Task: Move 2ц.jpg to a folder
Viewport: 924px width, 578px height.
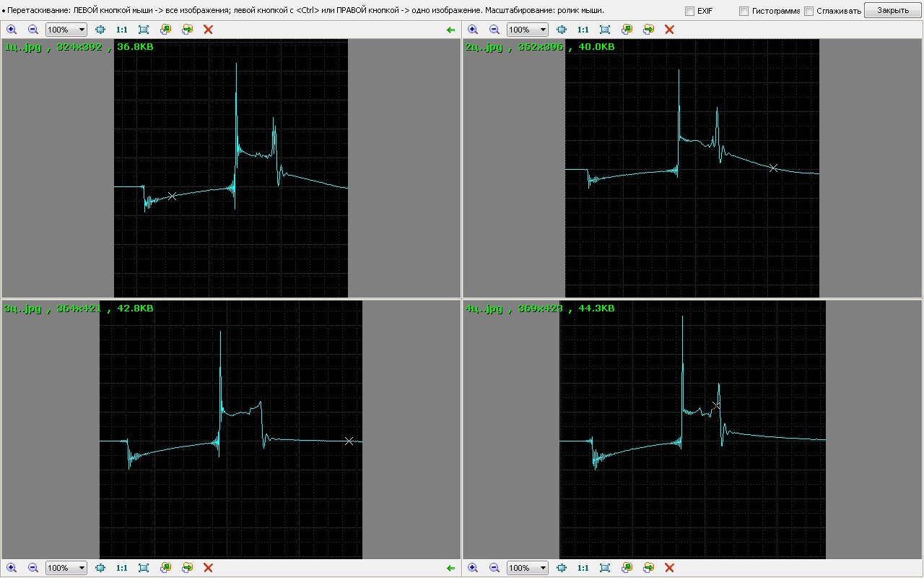Action: 648,30
